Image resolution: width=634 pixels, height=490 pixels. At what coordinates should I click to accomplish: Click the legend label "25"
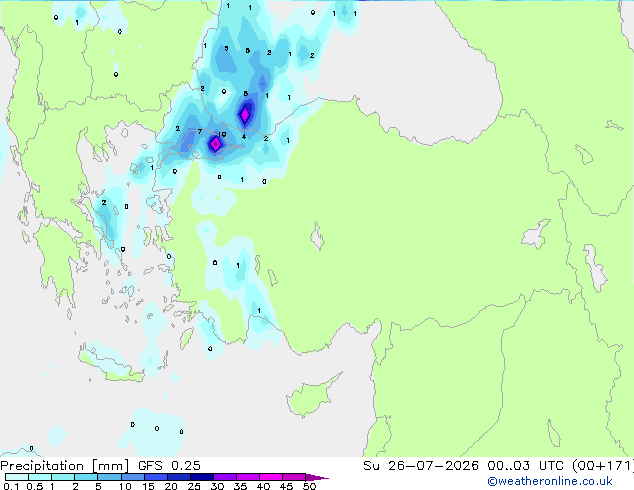pyautogui.click(x=194, y=486)
